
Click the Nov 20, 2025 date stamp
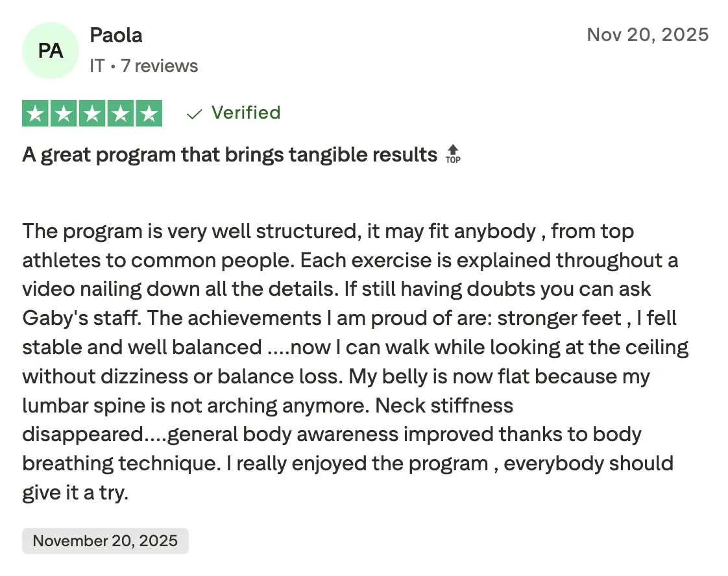pyautogui.click(x=648, y=35)
